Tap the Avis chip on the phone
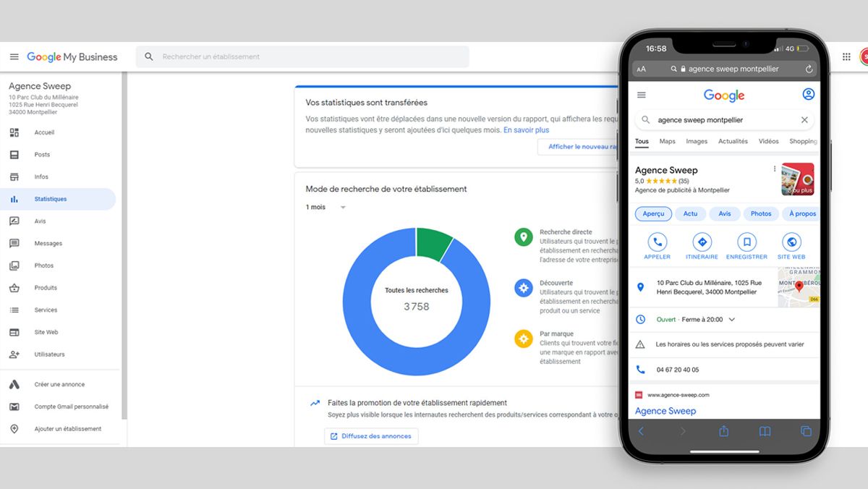 725,214
